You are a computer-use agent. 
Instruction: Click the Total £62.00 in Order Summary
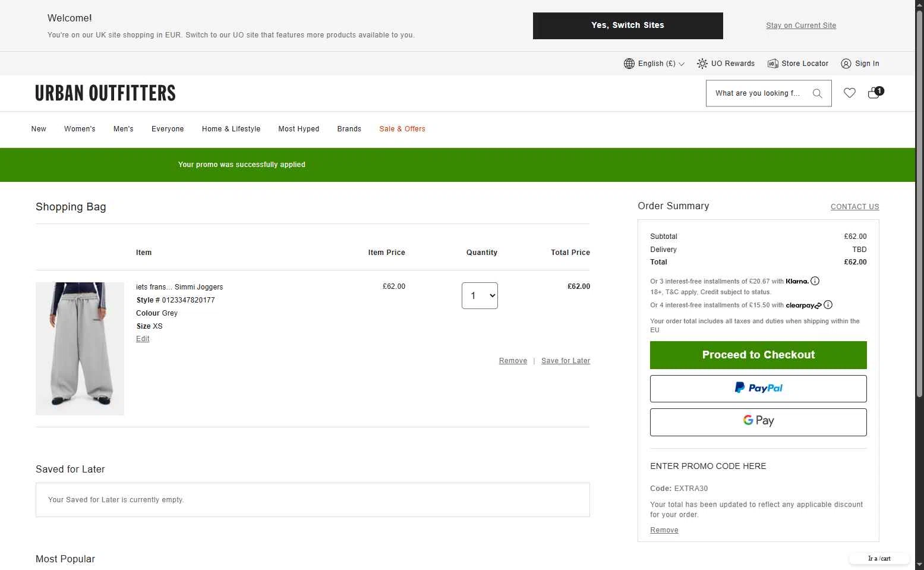pos(855,262)
